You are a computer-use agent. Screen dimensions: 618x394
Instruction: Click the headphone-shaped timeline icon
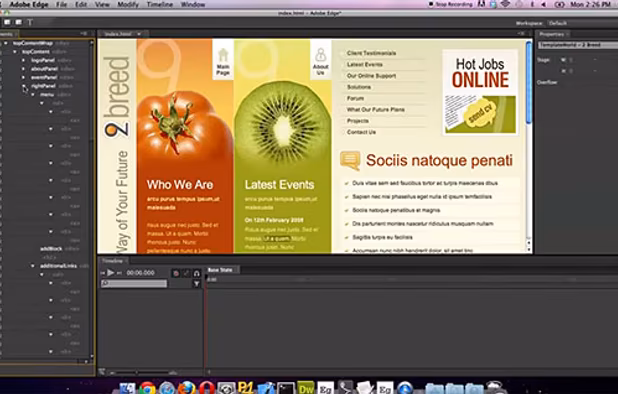click(x=197, y=273)
